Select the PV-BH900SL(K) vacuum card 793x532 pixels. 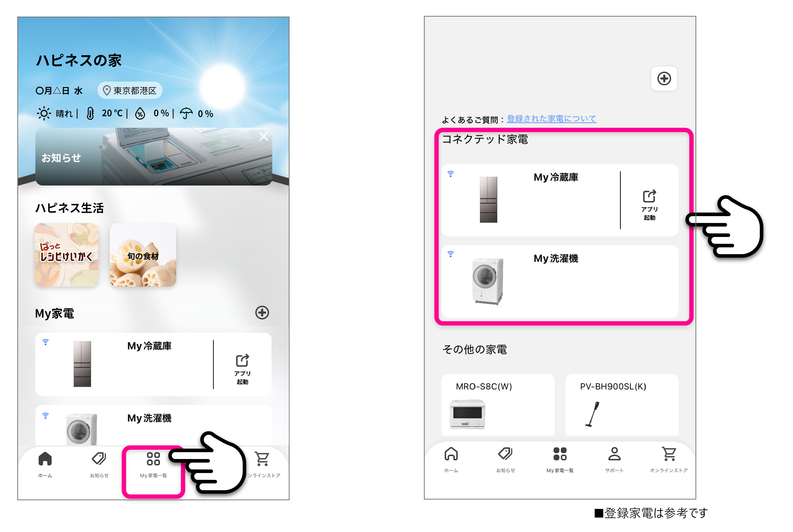pyautogui.click(x=622, y=405)
